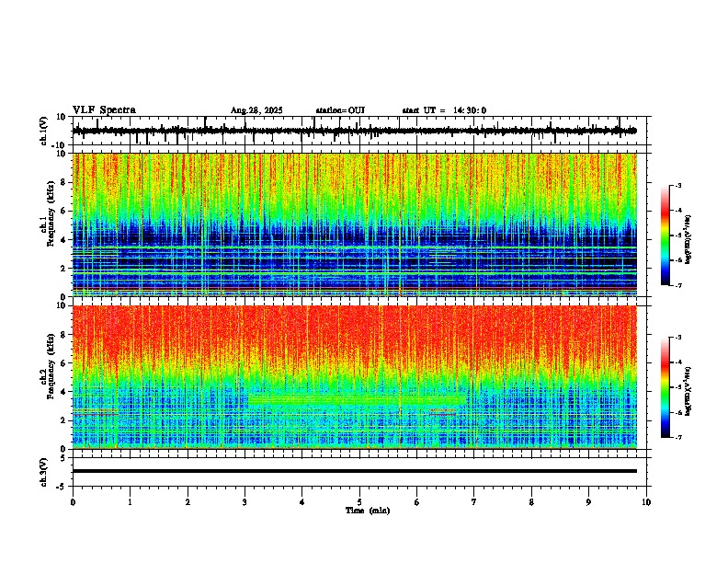Click the "4" tick on time axis

[x=302, y=502]
